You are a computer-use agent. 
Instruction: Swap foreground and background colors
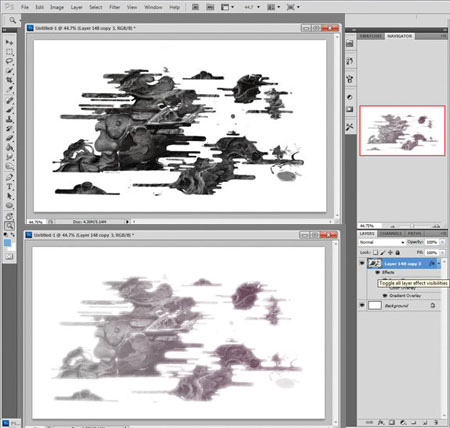coord(13,235)
